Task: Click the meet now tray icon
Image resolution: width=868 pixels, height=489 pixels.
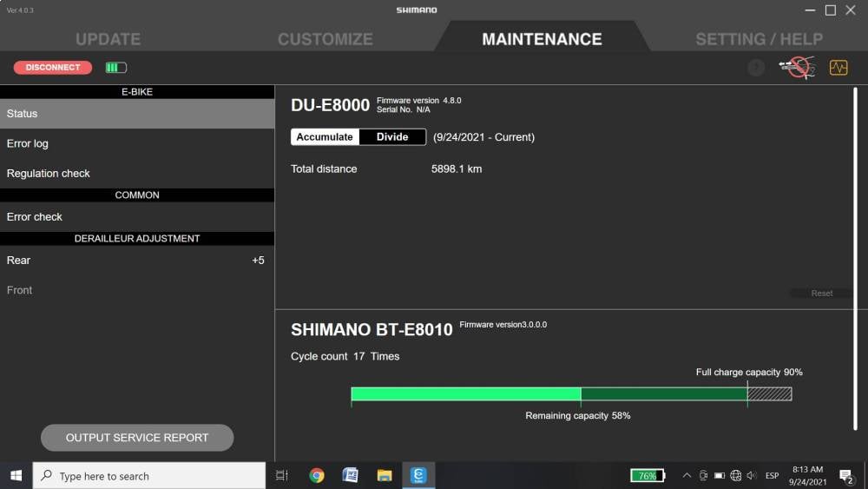Action: [703, 476]
